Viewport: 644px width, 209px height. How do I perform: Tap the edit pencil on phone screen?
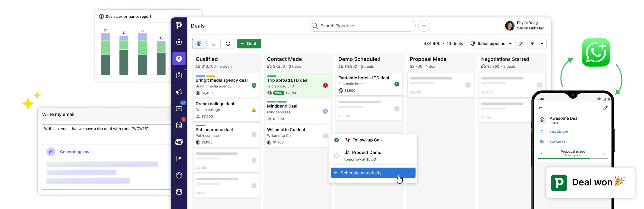(x=605, y=108)
